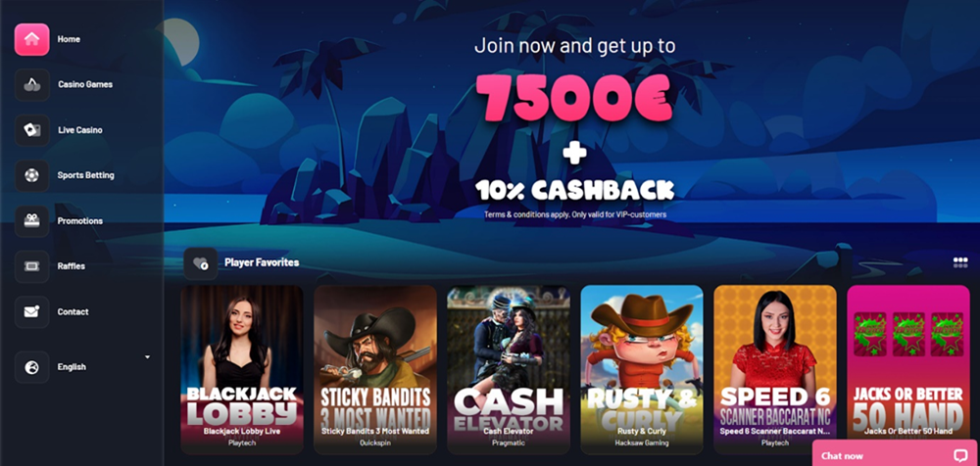The width and height of the screenshot is (980, 466).
Task: Select the Live Casino cards icon
Action: click(32, 130)
